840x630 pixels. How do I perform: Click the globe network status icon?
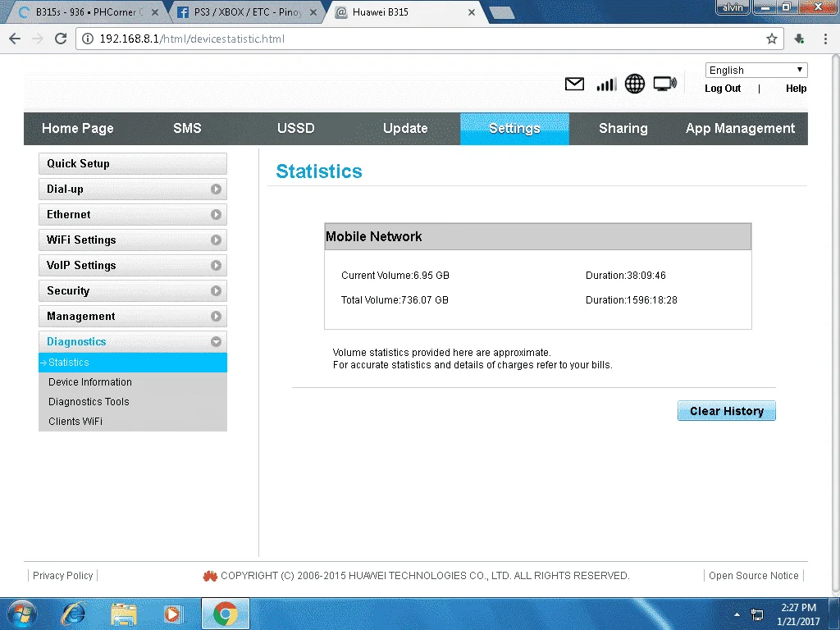[635, 84]
